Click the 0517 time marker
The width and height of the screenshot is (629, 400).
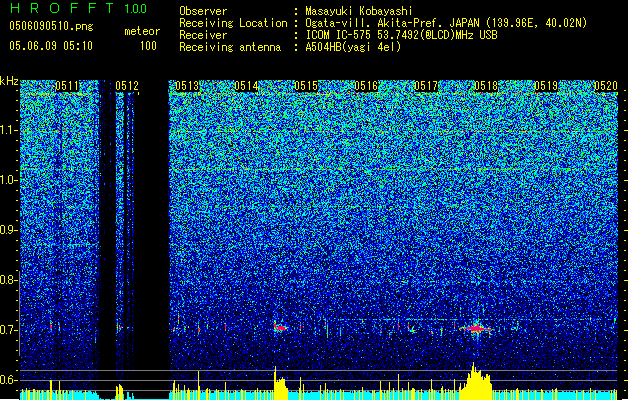(x=426, y=86)
